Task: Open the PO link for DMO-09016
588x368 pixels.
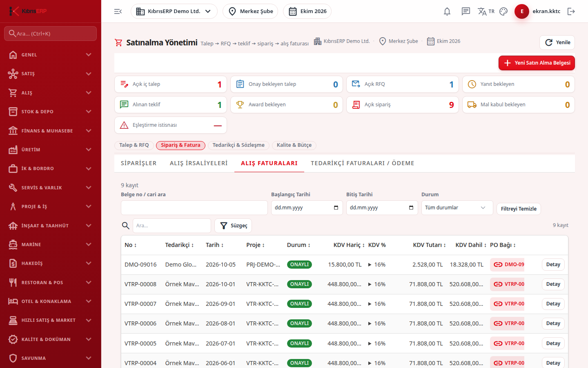Action: [507, 265]
